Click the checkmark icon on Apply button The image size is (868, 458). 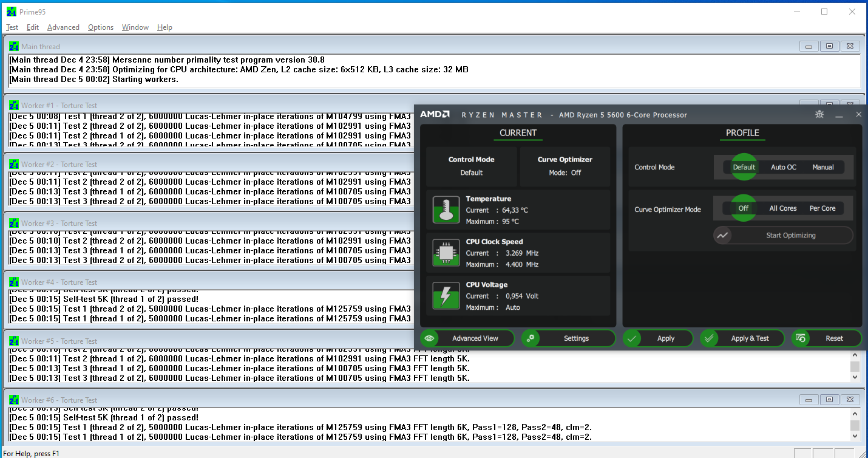(632, 338)
